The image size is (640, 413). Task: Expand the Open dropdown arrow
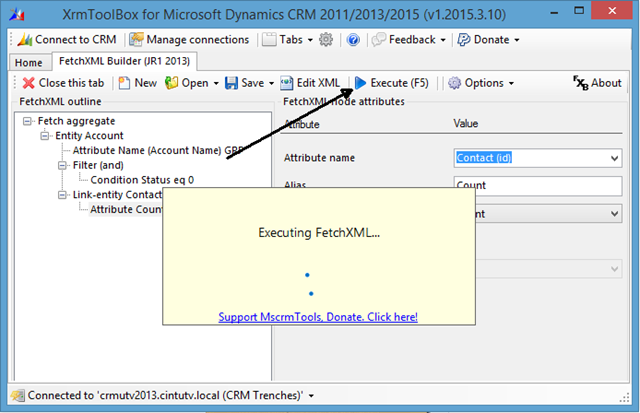[x=216, y=83]
